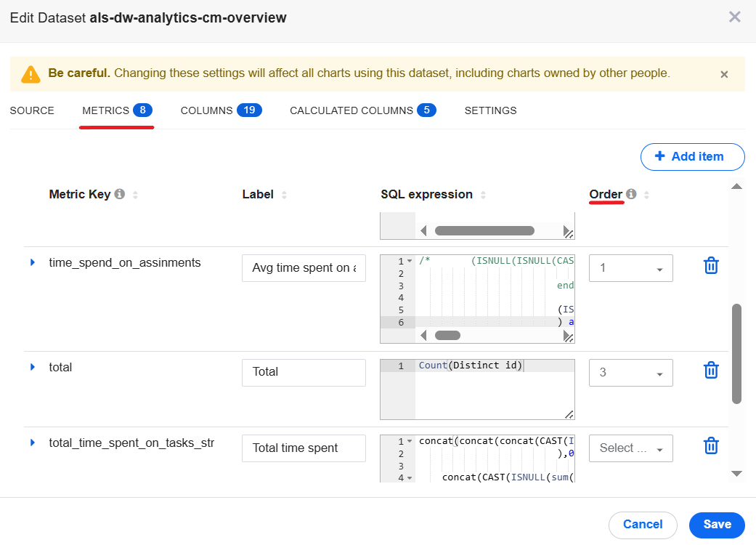Click left scroll arrow in time_spend_on_assinments SQL editor

click(x=423, y=335)
